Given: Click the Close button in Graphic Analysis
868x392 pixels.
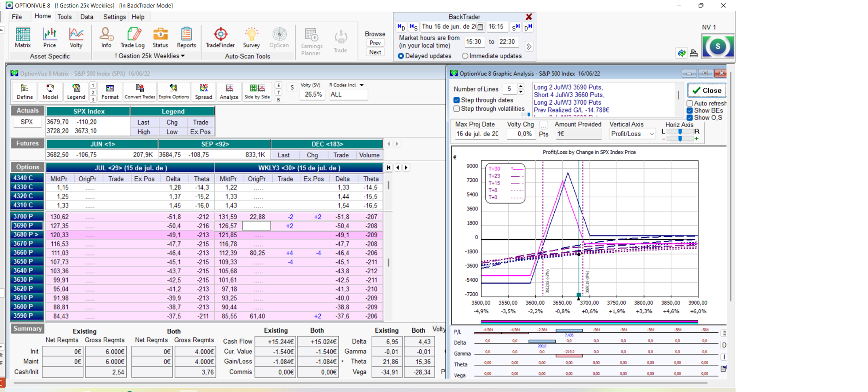Looking at the screenshot, I should point(707,90).
